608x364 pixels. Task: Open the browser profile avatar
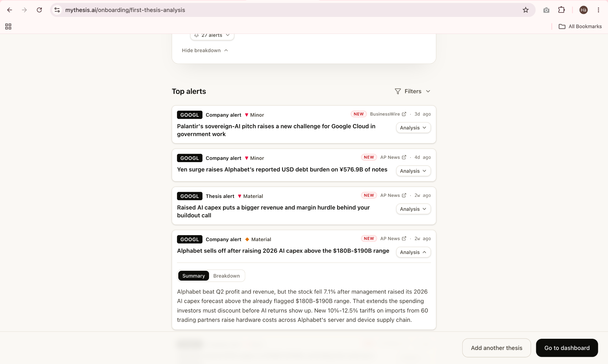583,10
